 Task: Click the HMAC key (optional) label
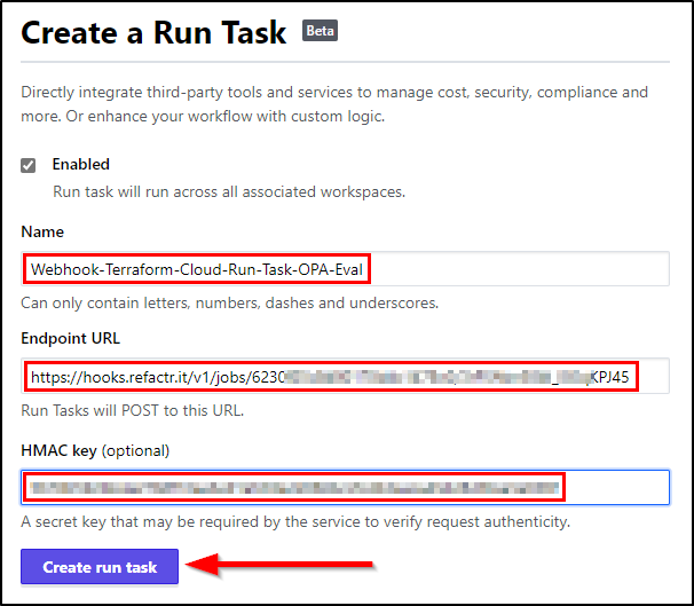(95, 450)
